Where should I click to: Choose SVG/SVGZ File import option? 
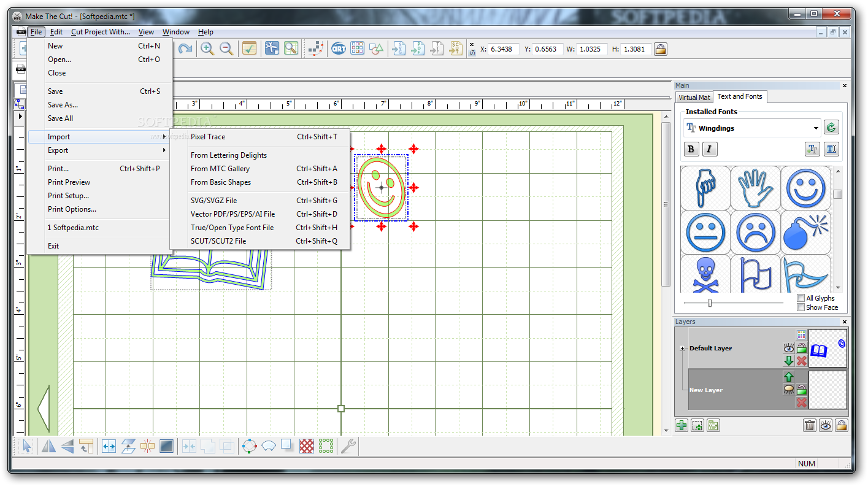coord(260,201)
